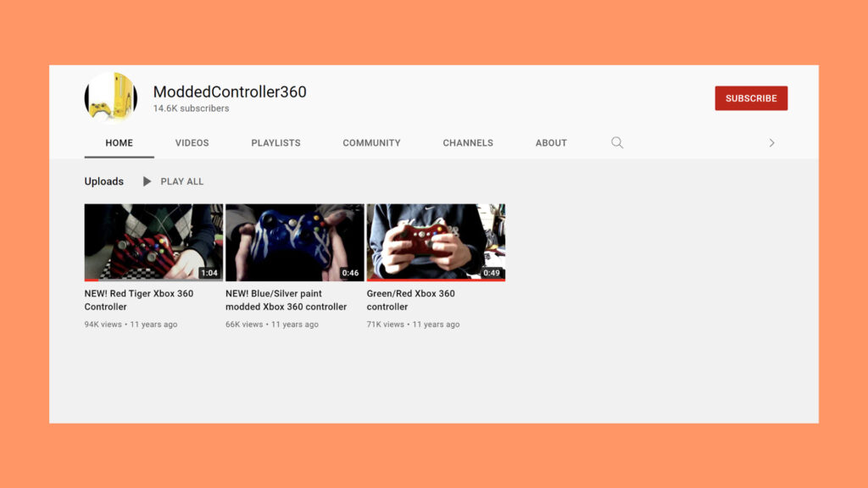Click the Play All triangle icon

(x=147, y=181)
